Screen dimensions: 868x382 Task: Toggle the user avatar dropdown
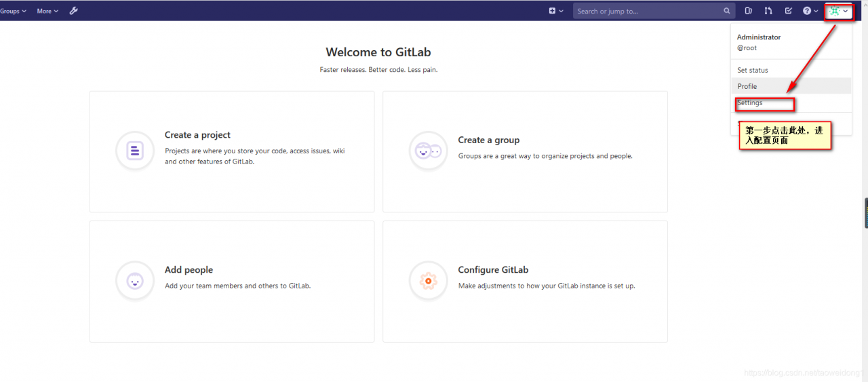pos(839,11)
